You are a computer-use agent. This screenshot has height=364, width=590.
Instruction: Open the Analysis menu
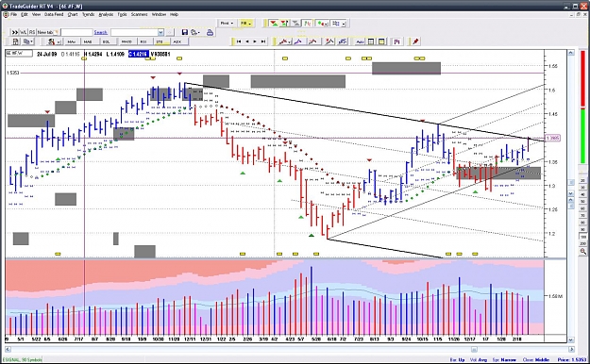[x=106, y=14]
